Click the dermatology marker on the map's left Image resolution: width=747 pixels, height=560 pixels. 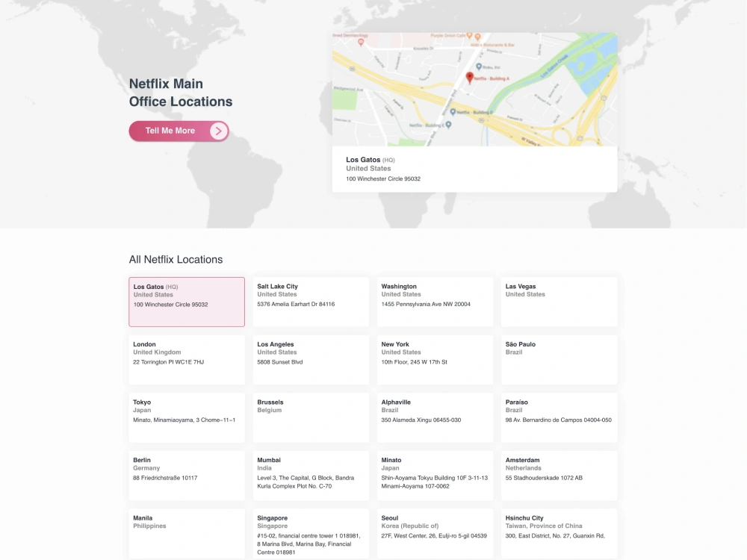pos(361,40)
